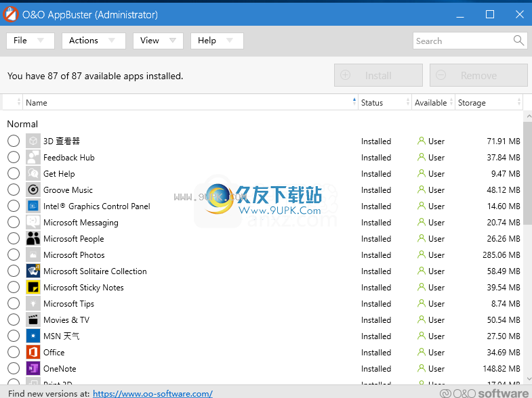
Task: Sort the list by Status column
Action: pyautogui.click(x=385, y=102)
